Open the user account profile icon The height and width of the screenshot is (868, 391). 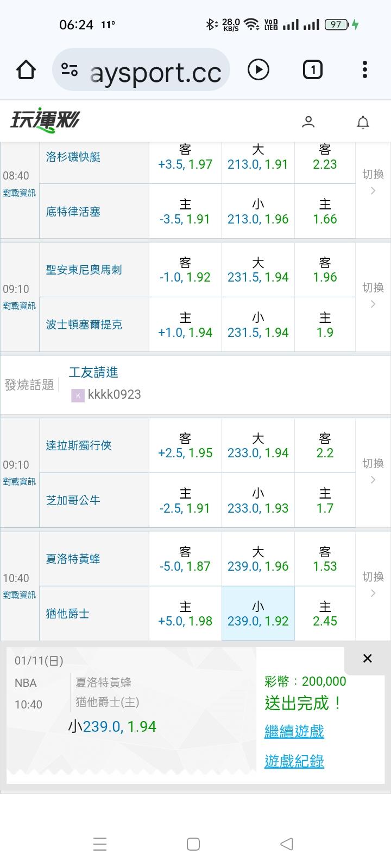(x=308, y=122)
